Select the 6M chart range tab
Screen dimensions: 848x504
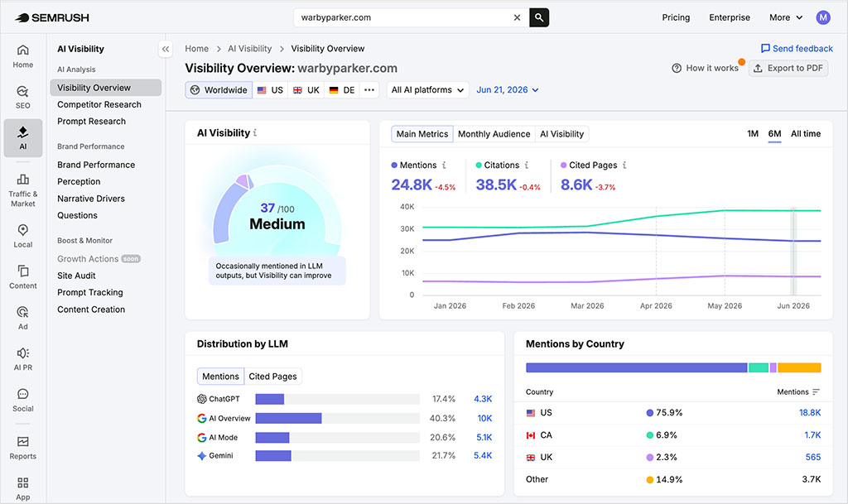click(774, 134)
